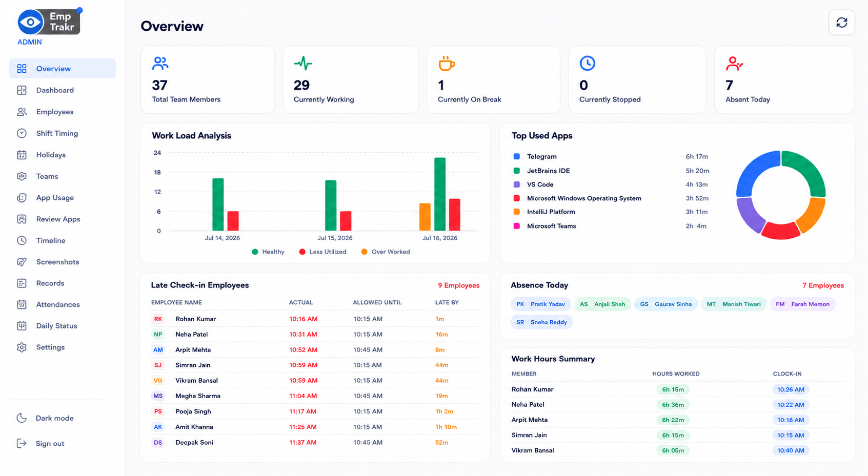868x476 pixels.
Task: Select the Neha Patel late check-in row name
Action: coord(192,334)
